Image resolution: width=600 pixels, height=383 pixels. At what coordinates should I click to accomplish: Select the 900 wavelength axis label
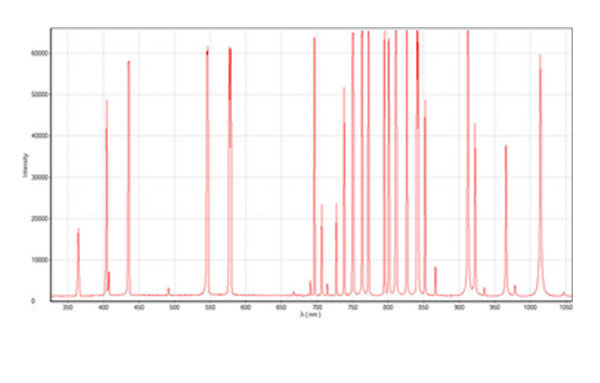(x=459, y=307)
